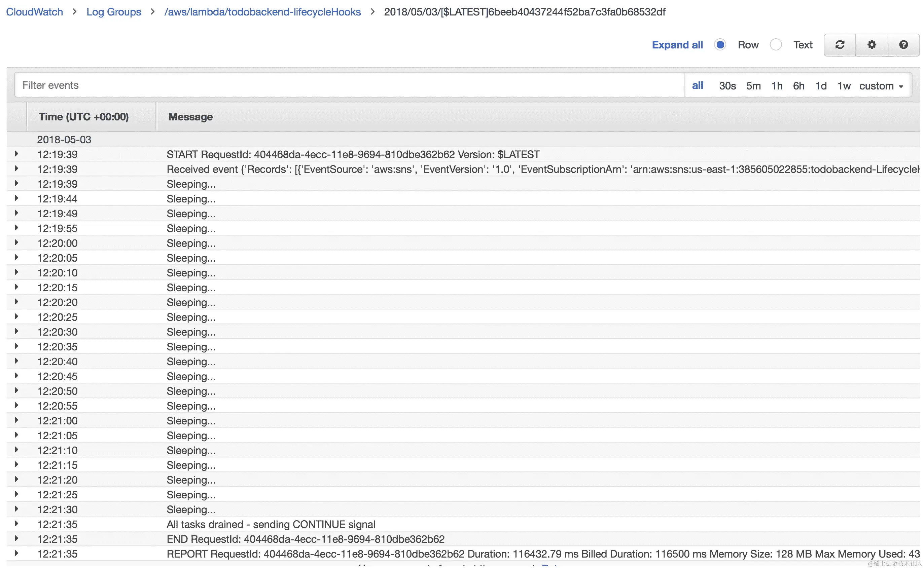Open Log Groups breadcrumb link
This screenshot has width=924, height=569.
click(114, 12)
